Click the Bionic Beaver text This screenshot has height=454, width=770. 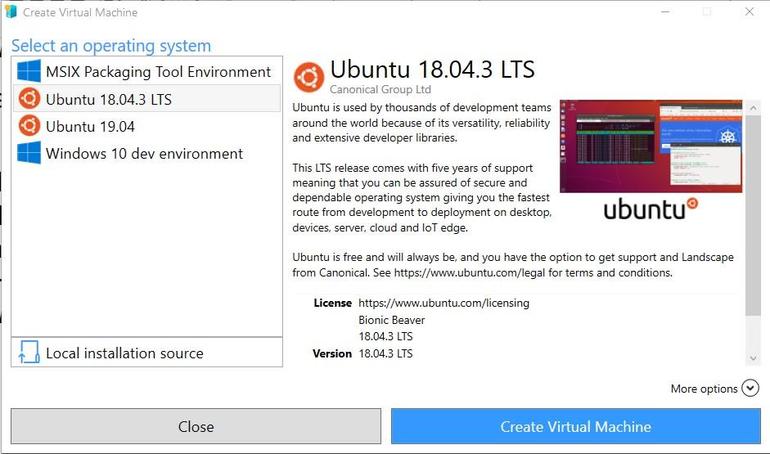(391, 320)
